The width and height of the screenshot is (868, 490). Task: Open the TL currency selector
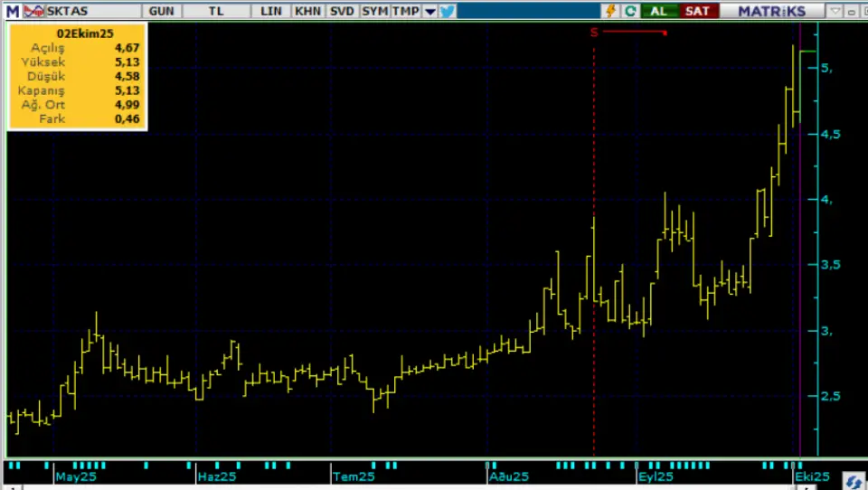point(217,12)
